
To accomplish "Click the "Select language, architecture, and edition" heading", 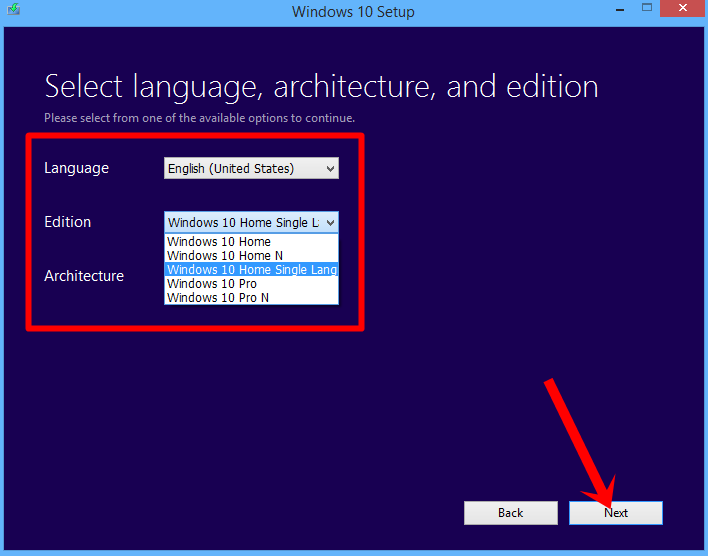I will 321,86.
